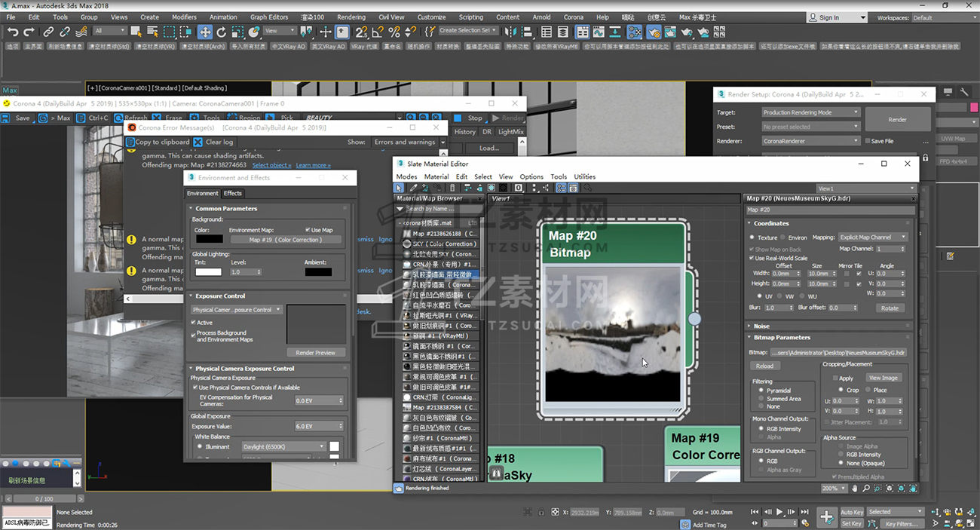Enable the Apply cropping checkbox
980x530 pixels.
coord(835,378)
